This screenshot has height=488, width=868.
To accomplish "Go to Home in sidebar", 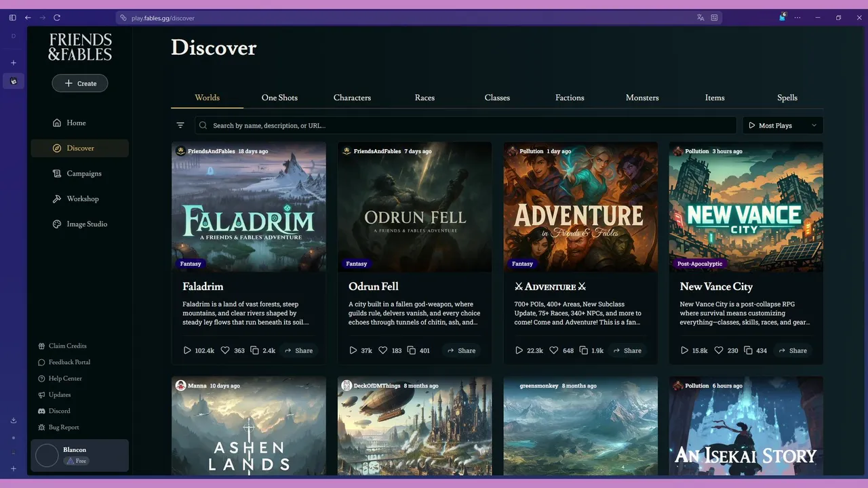I will pyautogui.click(x=79, y=123).
